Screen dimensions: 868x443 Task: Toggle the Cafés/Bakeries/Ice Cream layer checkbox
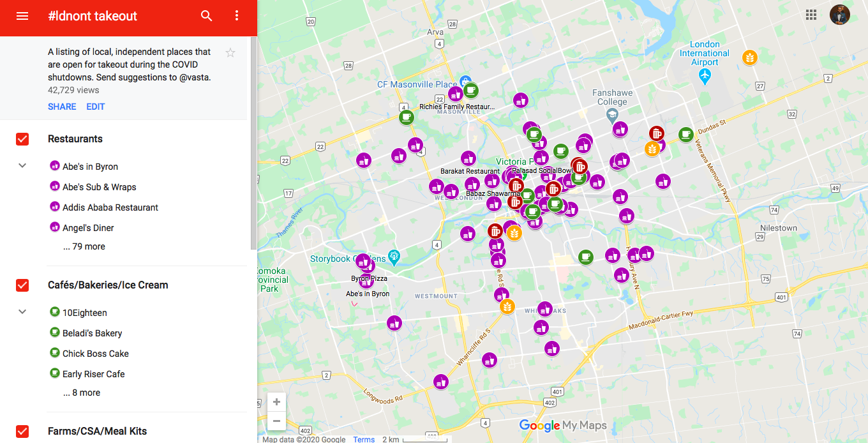22,285
